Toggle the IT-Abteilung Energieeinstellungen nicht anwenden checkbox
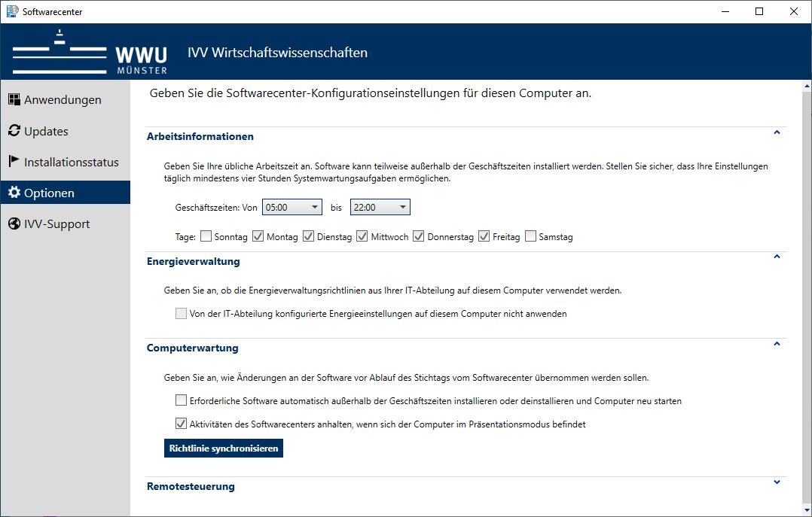This screenshot has height=517, width=812. (x=181, y=314)
